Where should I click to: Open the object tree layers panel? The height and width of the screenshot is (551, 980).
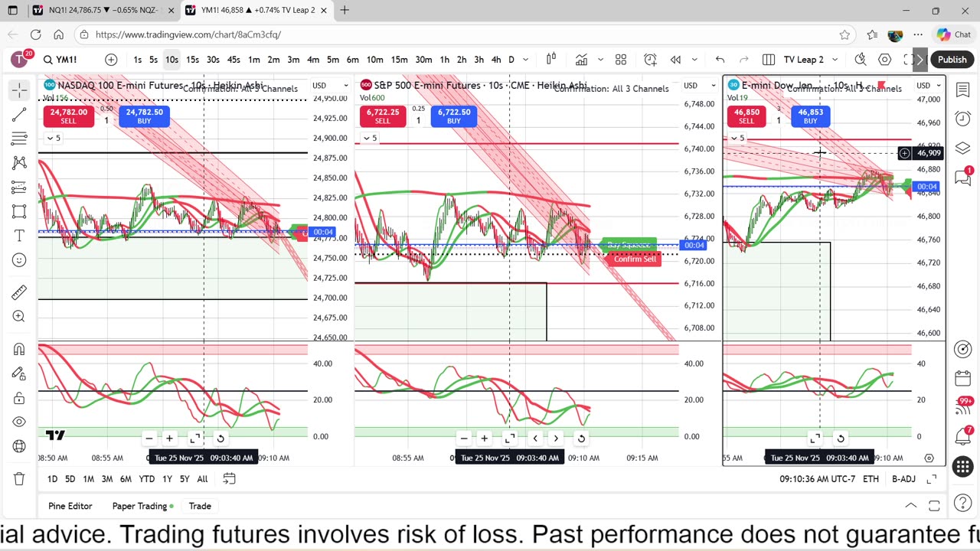pyautogui.click(x=963, y=148)
